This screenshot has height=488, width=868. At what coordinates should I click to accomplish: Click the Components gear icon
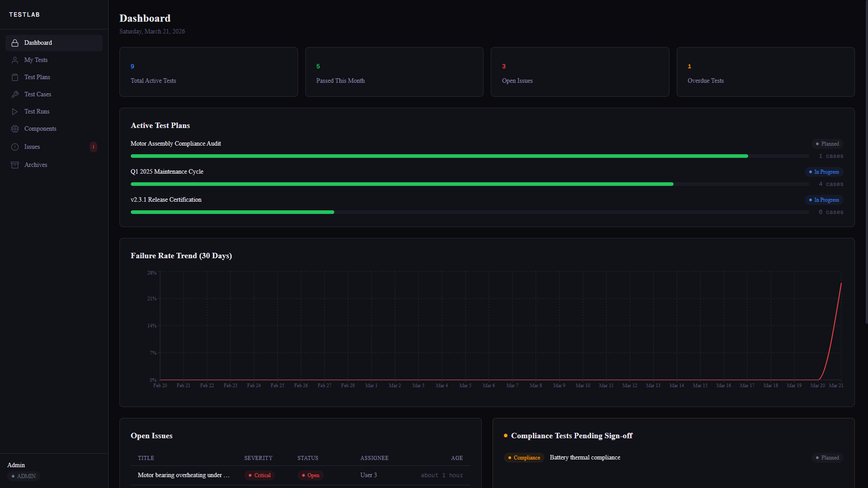tap(15, 128)
